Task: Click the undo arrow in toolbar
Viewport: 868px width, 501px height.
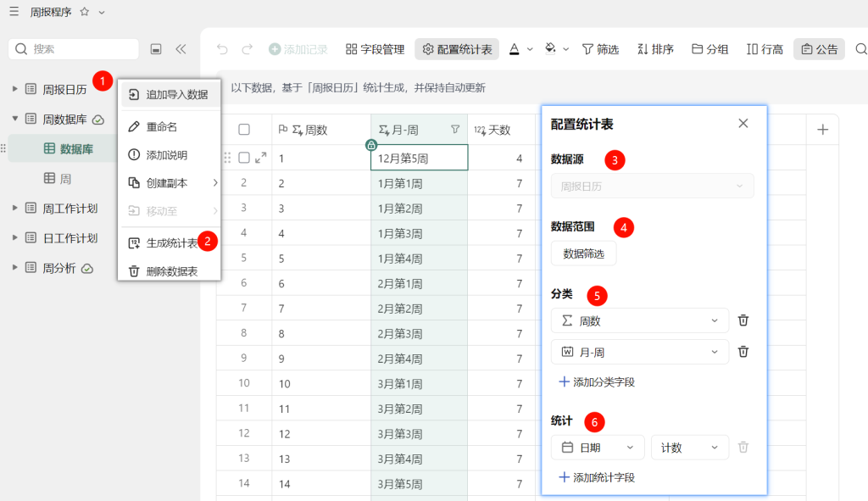Action: pyautogui.click(x=223, y=49)
